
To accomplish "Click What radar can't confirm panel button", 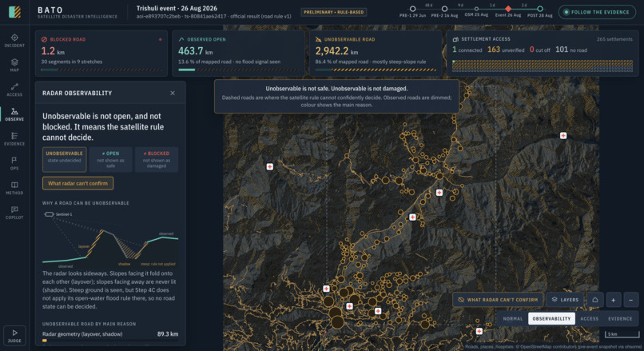I will pos(78,183).
